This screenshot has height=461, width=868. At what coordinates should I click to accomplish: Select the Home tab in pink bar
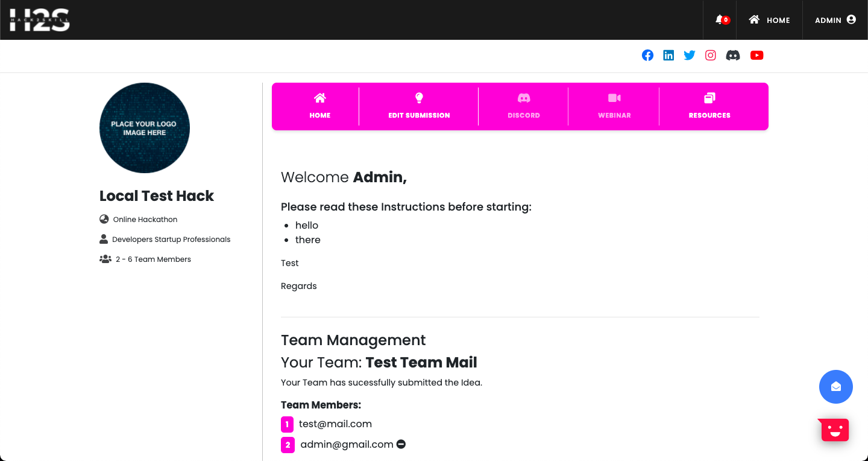coord(319,106)
